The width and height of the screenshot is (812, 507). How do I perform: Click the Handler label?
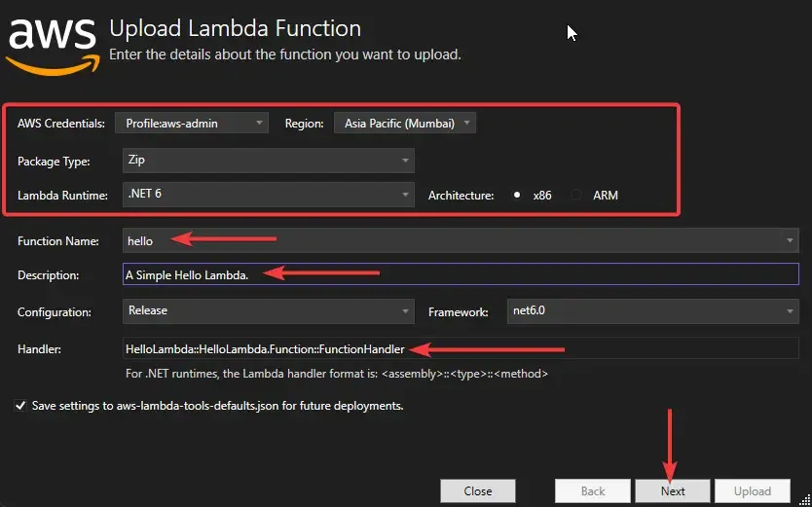pyautogui.click(x=39, y=349)
